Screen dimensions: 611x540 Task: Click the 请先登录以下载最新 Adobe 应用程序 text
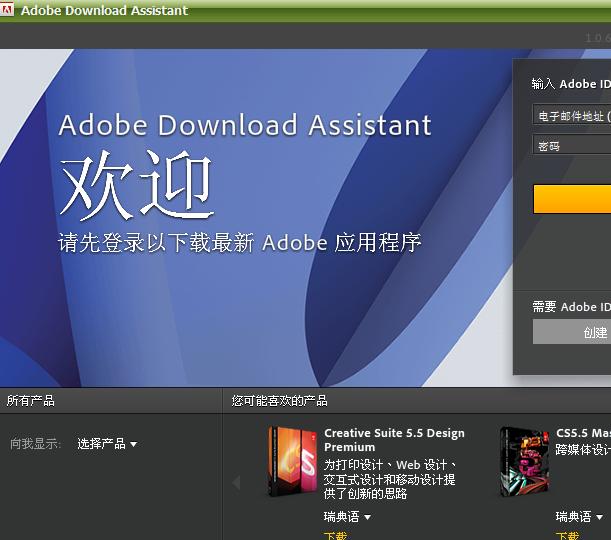pyautogui.click(x=240, y=242)
